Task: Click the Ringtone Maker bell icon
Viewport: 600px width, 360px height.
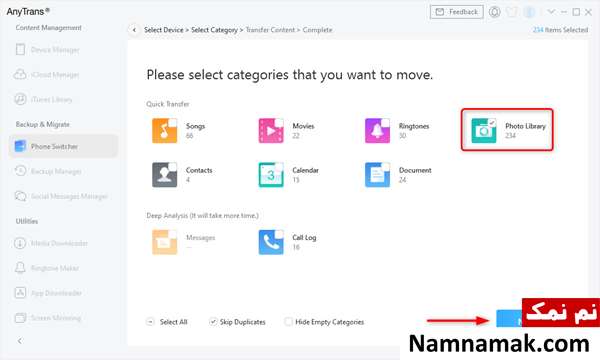Action: 20,268
